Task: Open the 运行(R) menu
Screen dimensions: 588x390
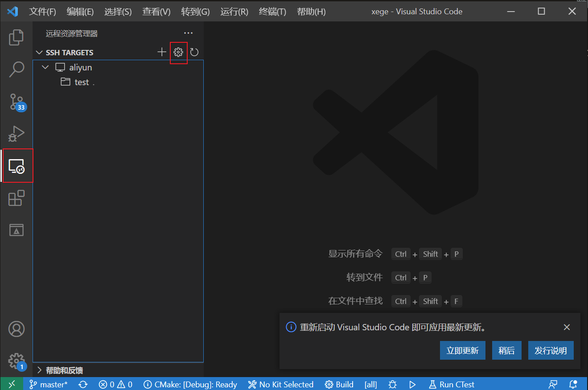Action: coord(234,12)
